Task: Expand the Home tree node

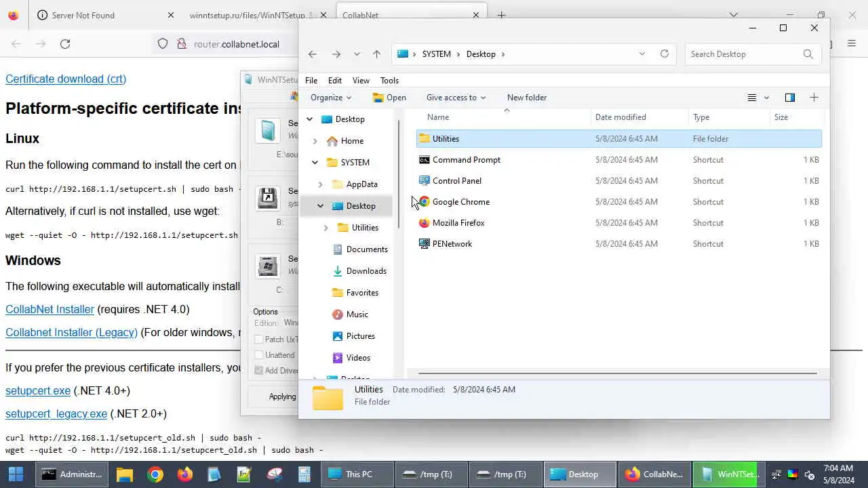Action: pyautogui.click(x=315, y=141)
